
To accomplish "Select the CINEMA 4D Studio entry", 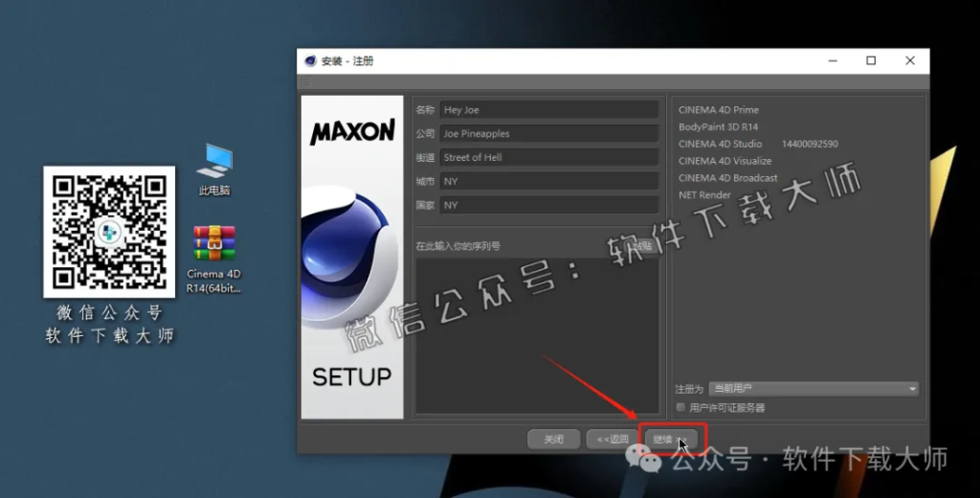I will coord(720,144).
